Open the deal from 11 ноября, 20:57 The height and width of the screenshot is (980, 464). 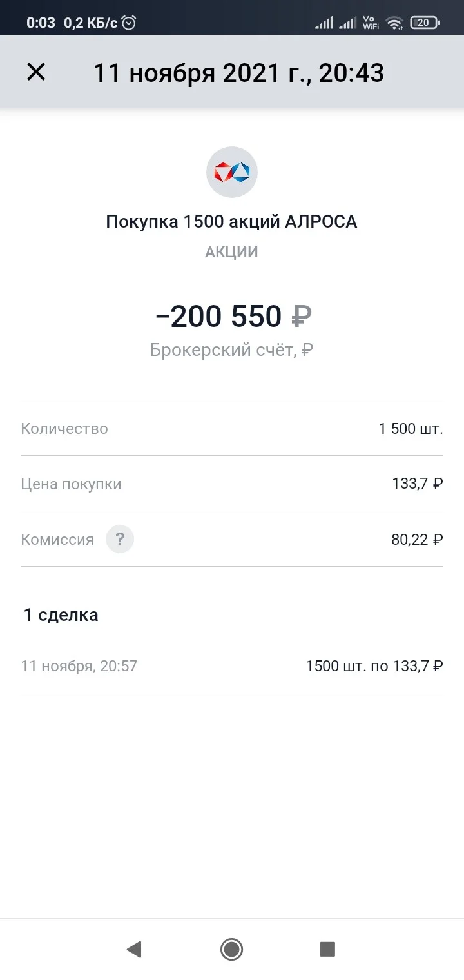point(232,666)
